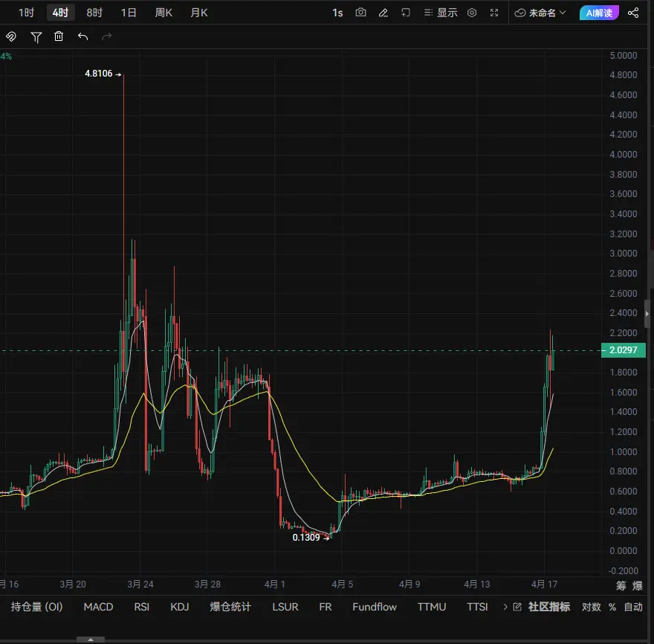Expand more indicators with right chevron
Viewport: 654px width, 644px height.
[x=505, y=606]
